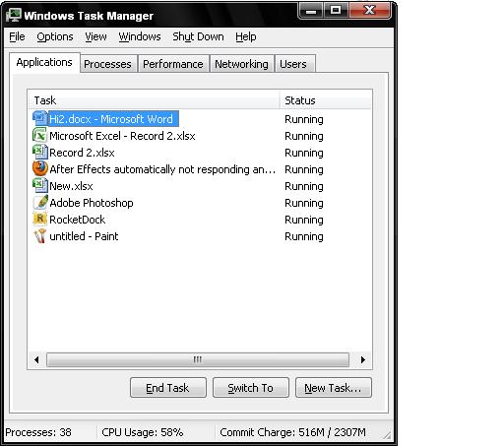Select the Microsoft Word icon for Hi2.docx

click(40, 118)
